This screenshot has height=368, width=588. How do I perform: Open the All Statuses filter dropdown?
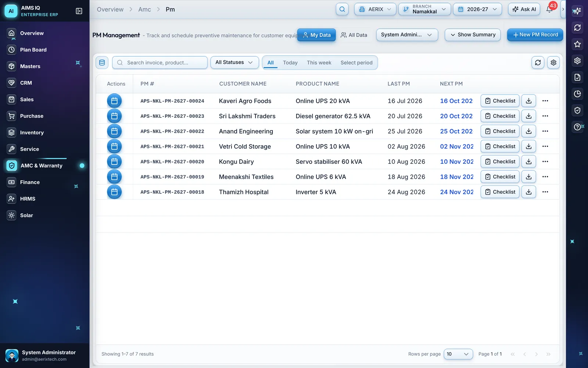(x=234, y=62)
